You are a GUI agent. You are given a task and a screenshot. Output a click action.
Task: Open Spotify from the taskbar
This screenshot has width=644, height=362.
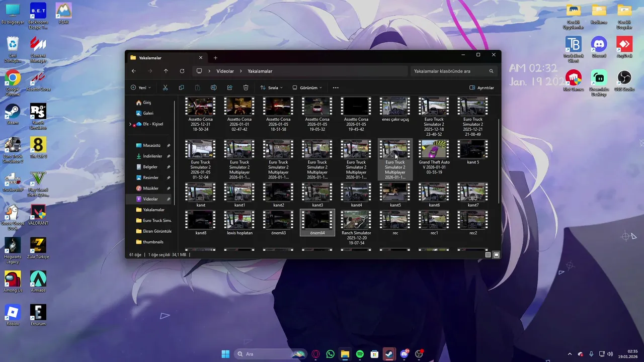pos(360,354)
